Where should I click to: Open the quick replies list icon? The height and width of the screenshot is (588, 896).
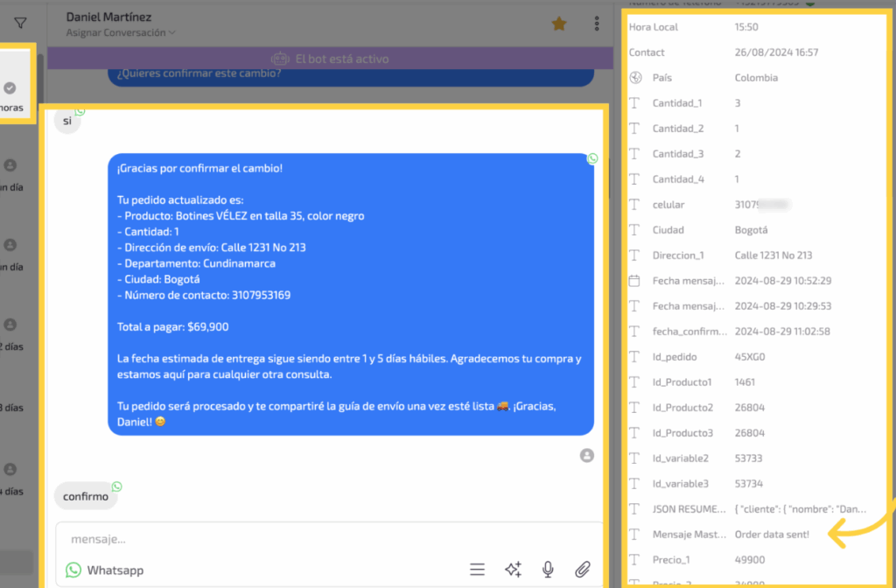pyautogui.click(x=477, y=570)
